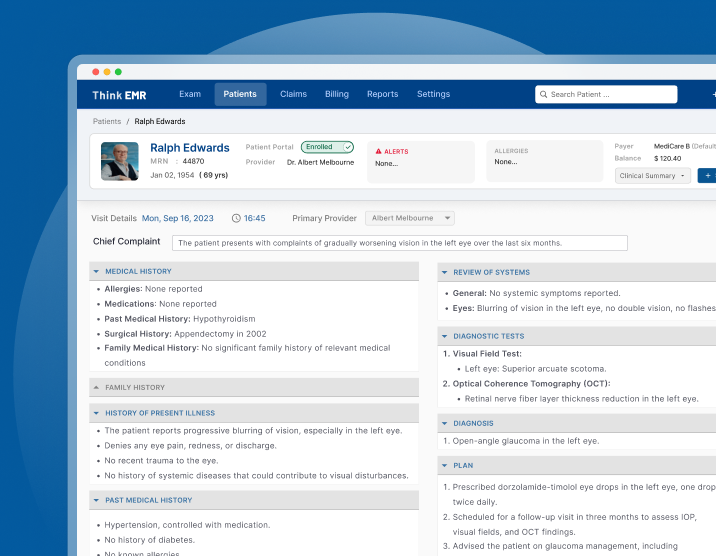
Task: Click the green checkmark in Enrolled badge
Action: click(347, 147)
